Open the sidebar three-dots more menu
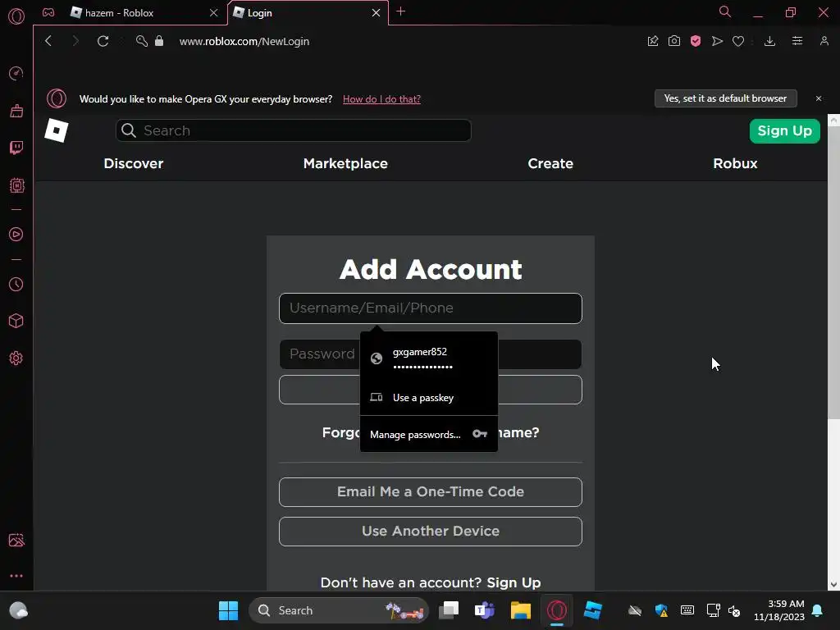Viewport: 840px width, 630px height. point(16,576)
